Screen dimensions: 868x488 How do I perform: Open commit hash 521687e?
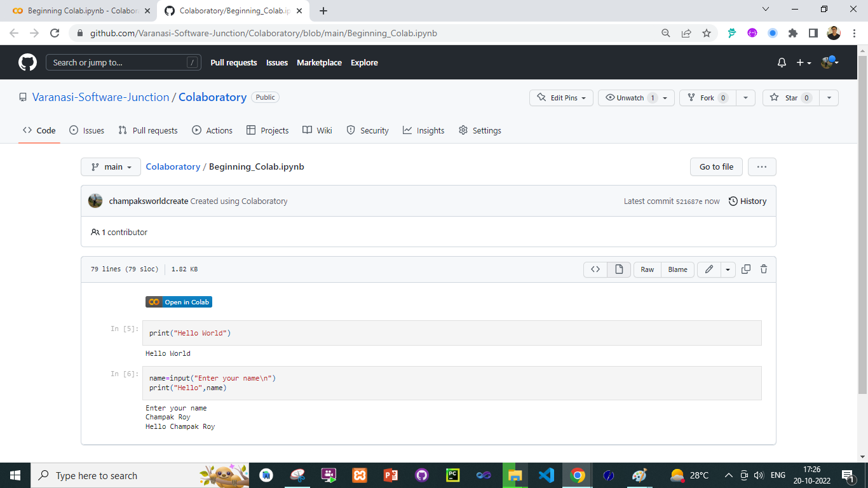click(689, 201)
